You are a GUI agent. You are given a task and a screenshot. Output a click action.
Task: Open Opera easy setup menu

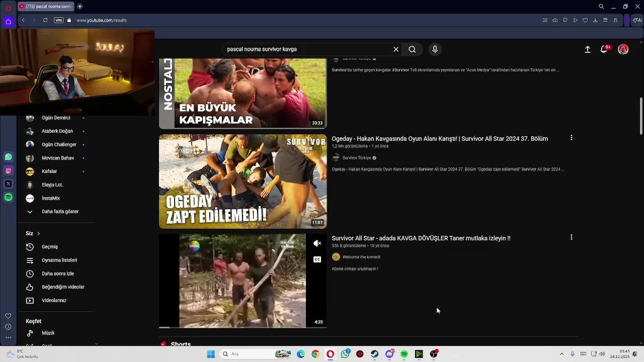point(605,20)
